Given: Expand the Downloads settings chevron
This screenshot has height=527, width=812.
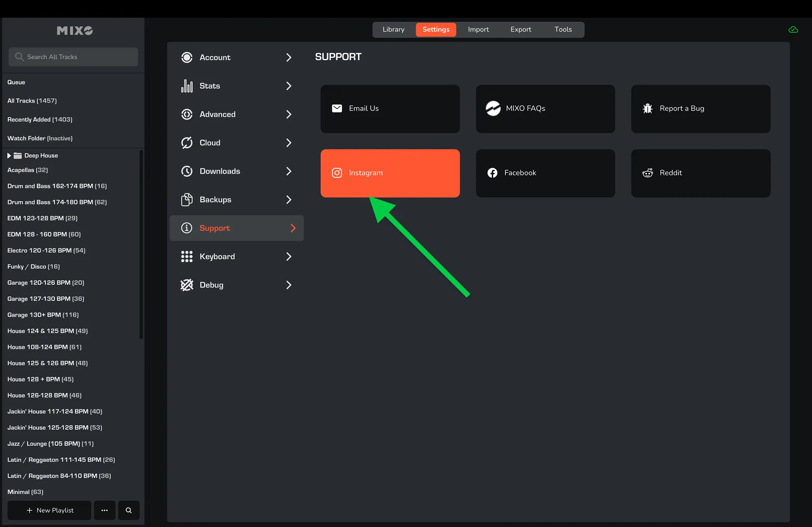Looking at the screenshot, I should pyautogui.click(x=289, y=171).
